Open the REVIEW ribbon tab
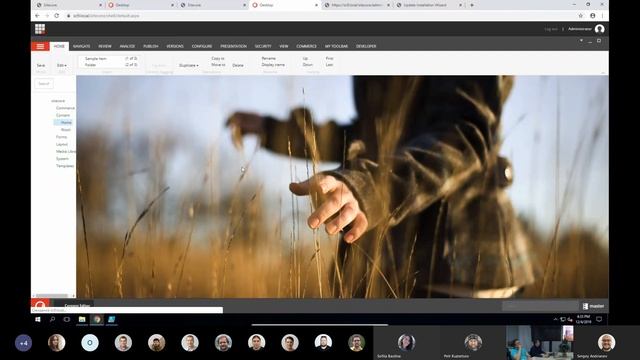The width and height of the screenshot is (640, 360). pos(105,46)
